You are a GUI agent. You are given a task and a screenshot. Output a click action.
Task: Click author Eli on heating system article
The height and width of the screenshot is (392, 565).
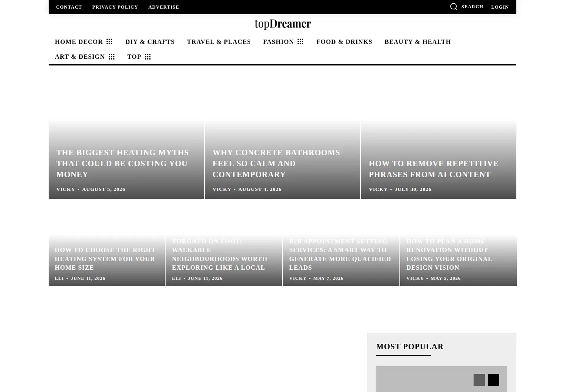pos(59,278)
